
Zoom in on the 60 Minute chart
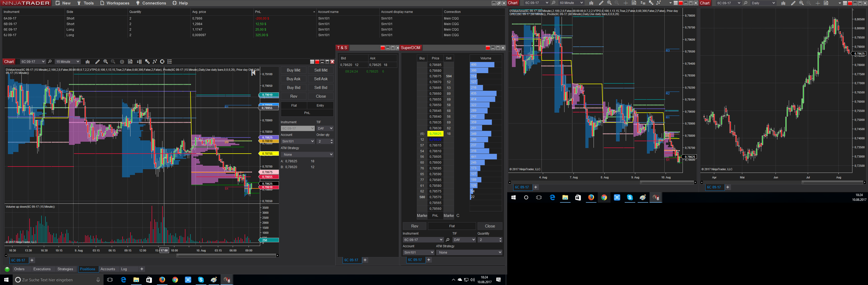point(609,3)
